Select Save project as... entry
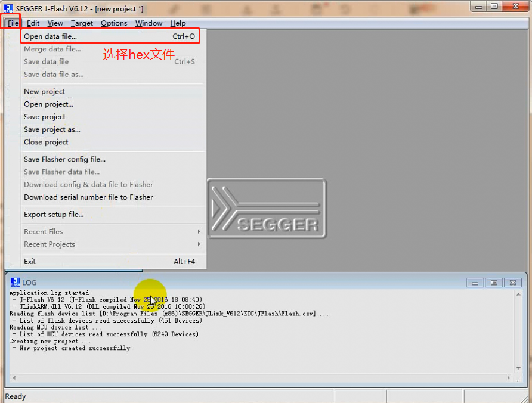This screenshot has height=403, width=532. click(114, 129)
